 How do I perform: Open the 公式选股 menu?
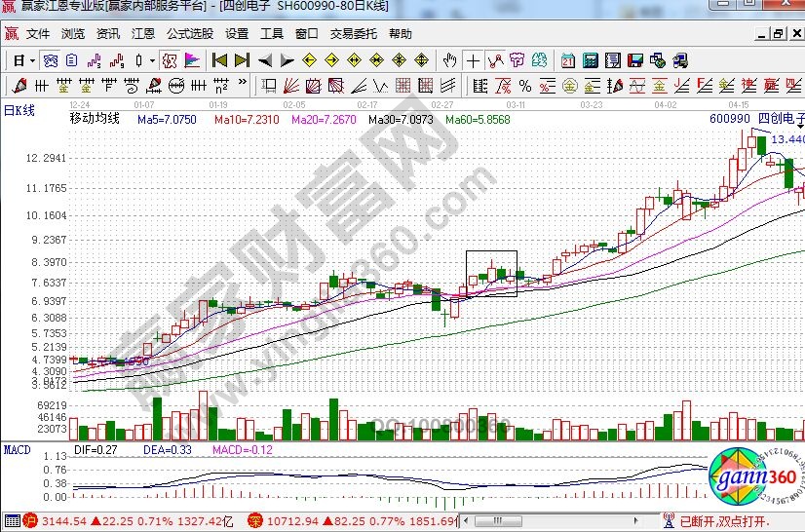[189, 33]
